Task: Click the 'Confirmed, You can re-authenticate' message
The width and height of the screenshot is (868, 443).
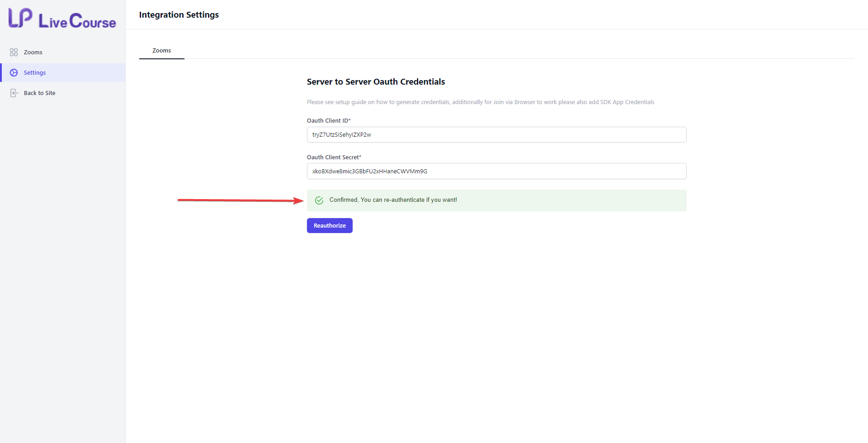Action: (x=393, y=200)
